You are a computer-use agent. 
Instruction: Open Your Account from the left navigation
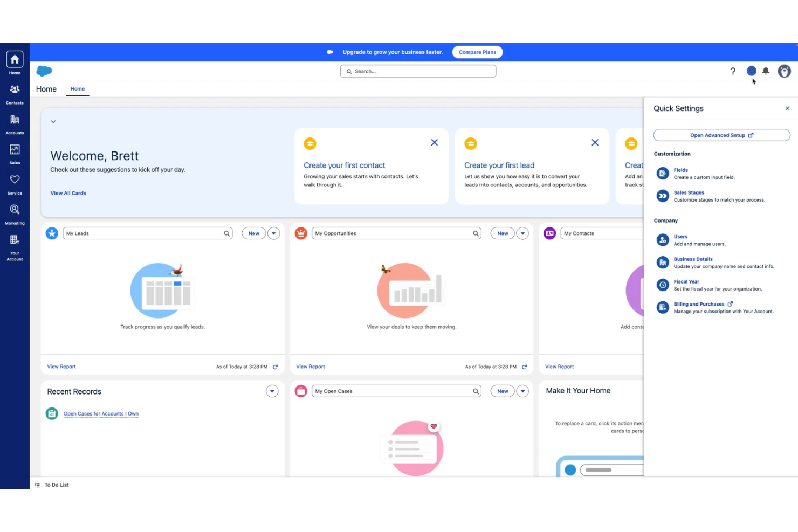pos(14,244)
